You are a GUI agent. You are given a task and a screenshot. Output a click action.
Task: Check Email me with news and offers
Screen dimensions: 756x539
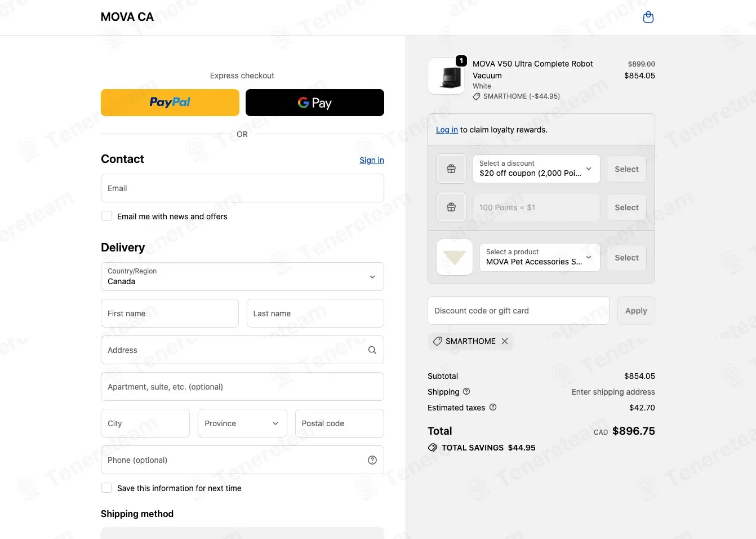pyautogui.click(x=106, y=216)
